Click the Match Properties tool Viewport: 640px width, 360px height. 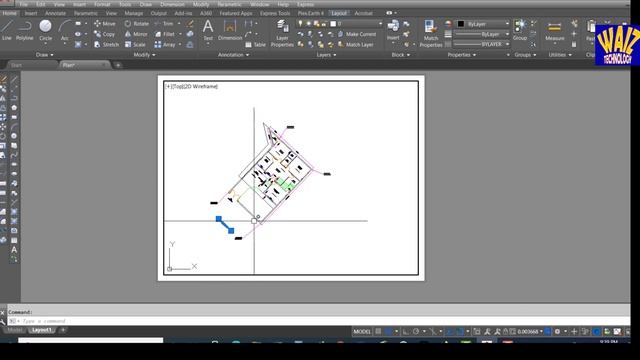click(431, 33)
